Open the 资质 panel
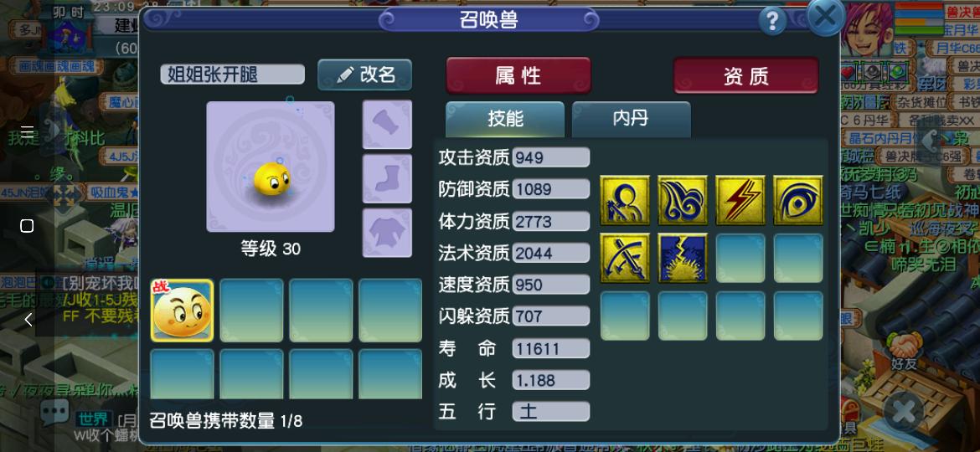 pos(745,75)
